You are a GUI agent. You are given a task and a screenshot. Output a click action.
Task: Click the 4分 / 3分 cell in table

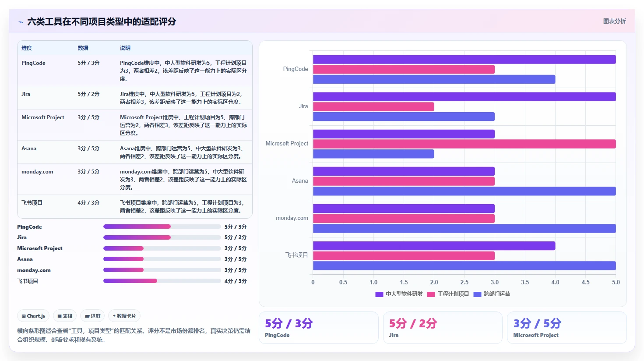[x=88, y=203]
